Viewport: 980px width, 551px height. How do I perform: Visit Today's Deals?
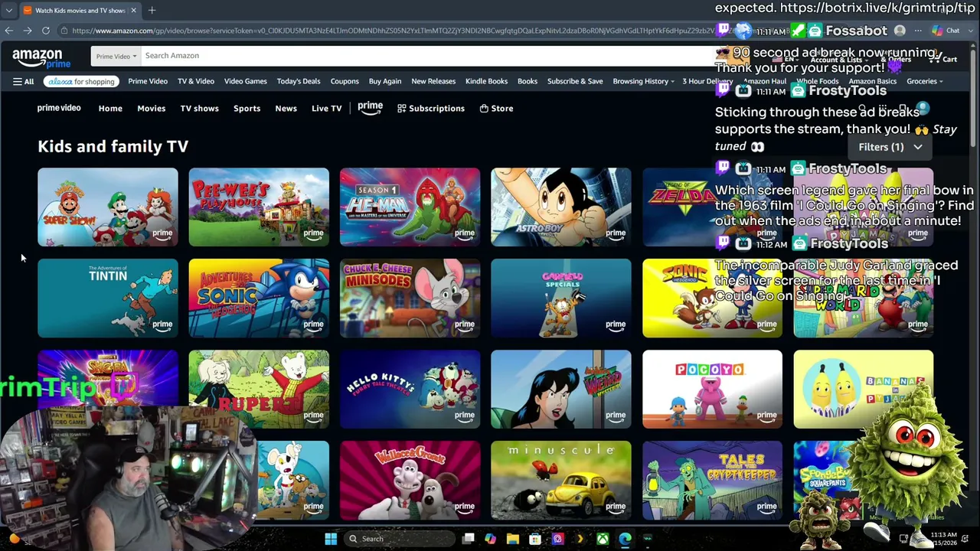(x=299, y=81)
